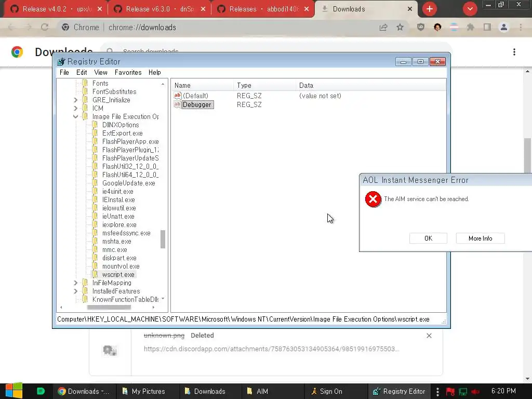Expand the GRE_Initialize registry key
Viewport: 532px width, 399px height.
[x=76, y=100]
